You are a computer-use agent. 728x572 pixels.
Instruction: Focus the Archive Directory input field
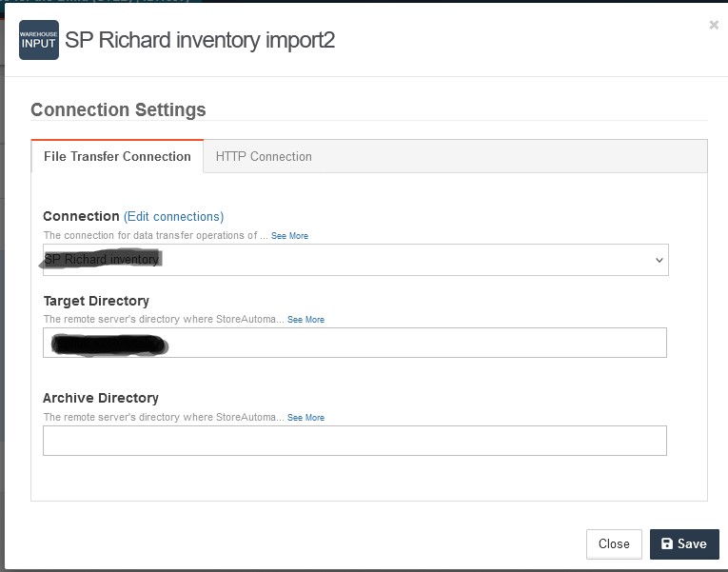pyautogui.click(x=355, y=441)
